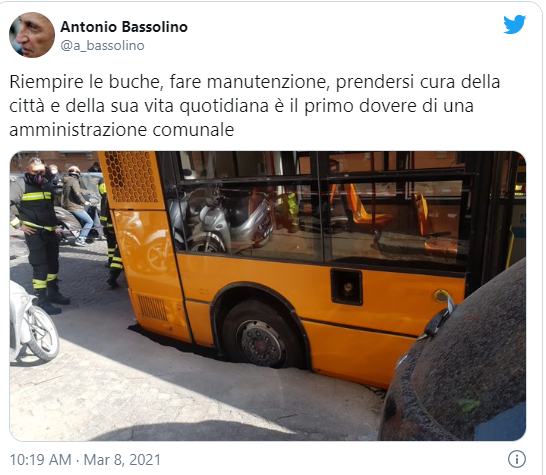Click the Mar 8, 2021 date text
The width and height of the screenshot is (546, 475).
(x=122, y=460)
